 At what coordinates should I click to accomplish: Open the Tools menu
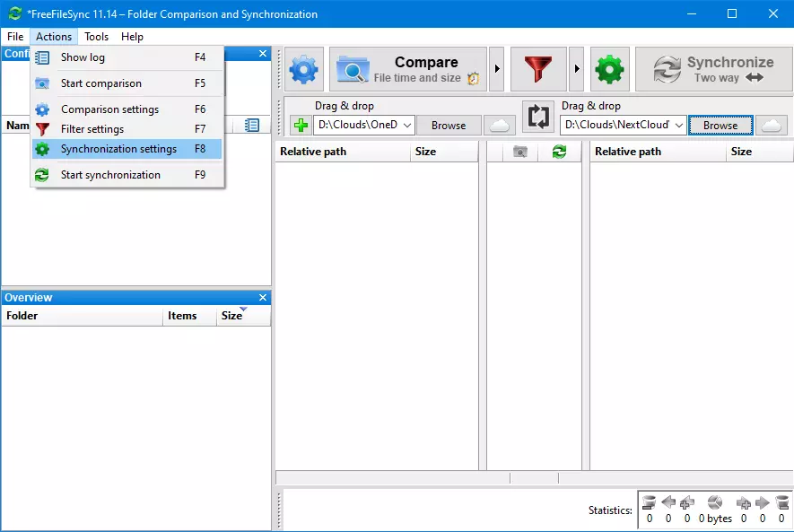tap(96, 37)
